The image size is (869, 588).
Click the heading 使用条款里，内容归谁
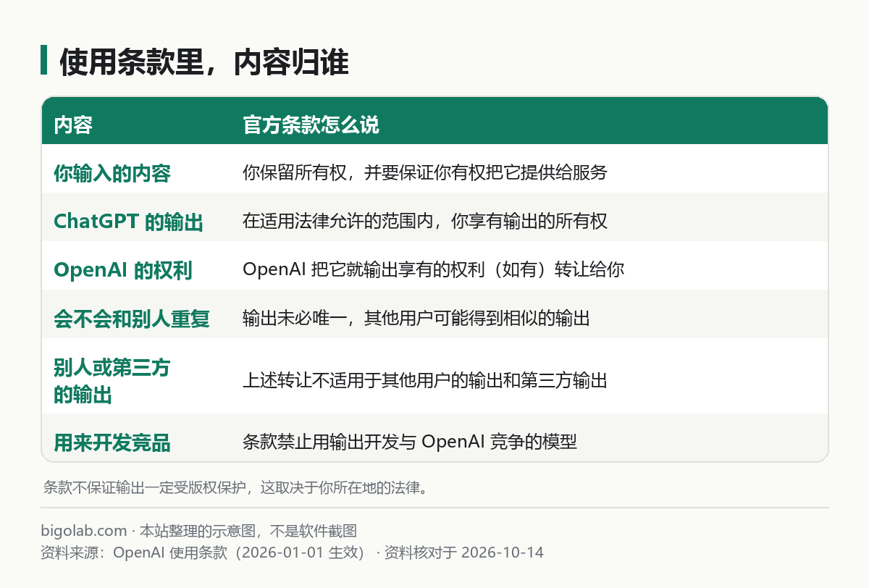click(x=204, y=62)
